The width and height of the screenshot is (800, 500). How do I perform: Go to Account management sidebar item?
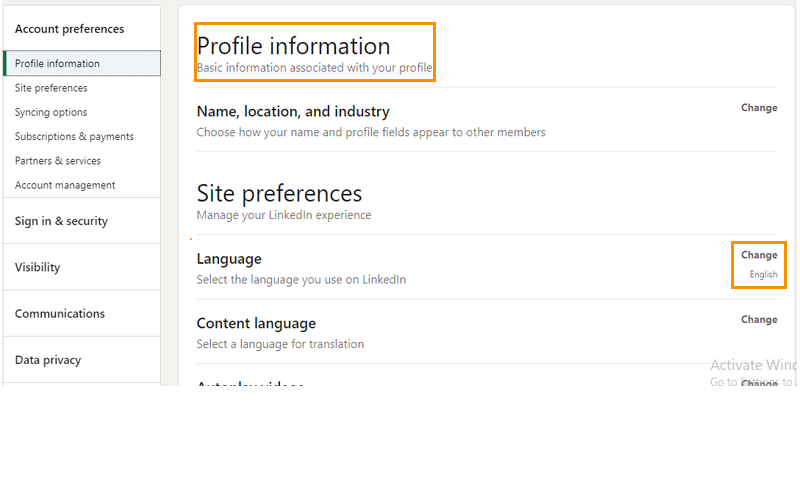(x=65, y=185)
